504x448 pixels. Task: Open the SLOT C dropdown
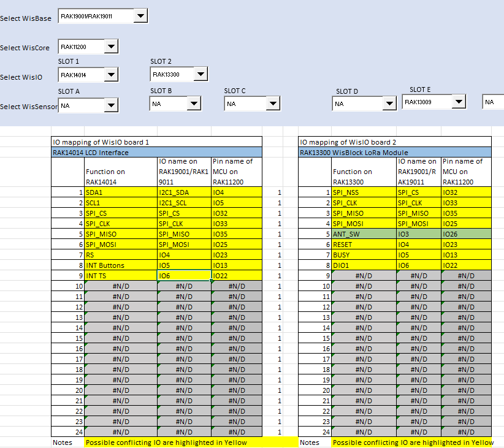273,104
